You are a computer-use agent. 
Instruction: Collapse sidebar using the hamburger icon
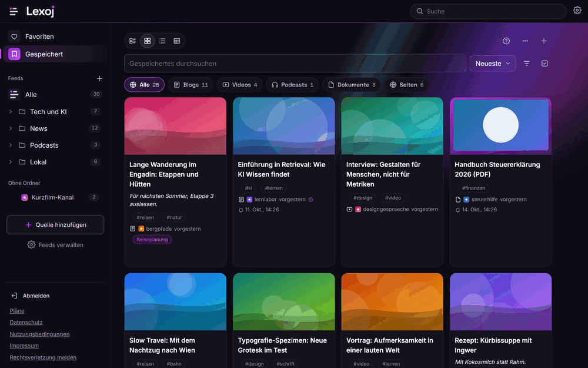14,11
